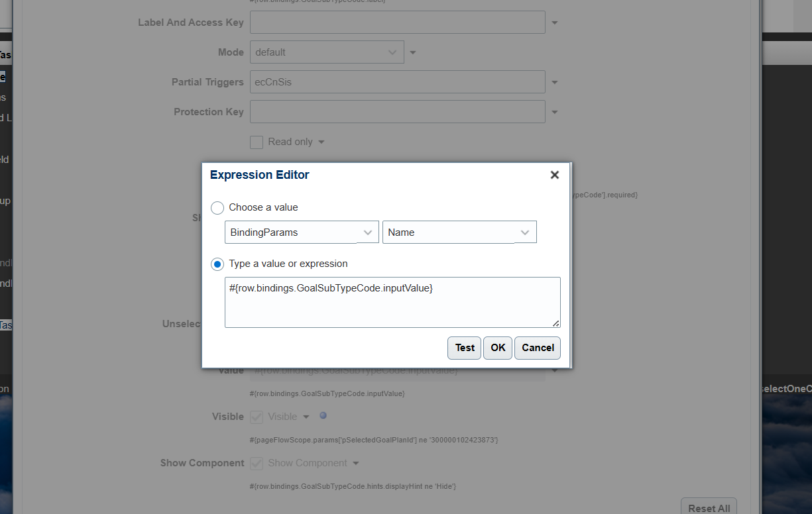This screenshot has height=514, width=812.
Task: Click arrow icon beside Label And Access Key field
Action: point(554,22)
